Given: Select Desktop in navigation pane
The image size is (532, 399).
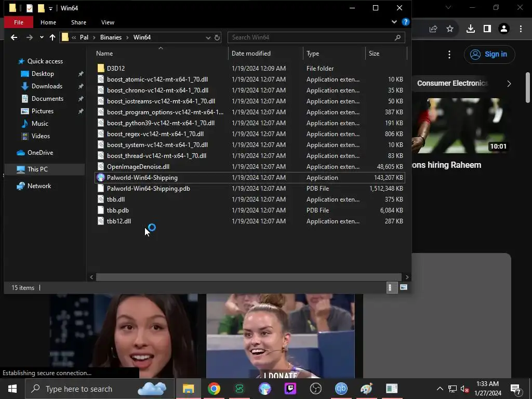Looking at the screenshot, I should point(43,74).
